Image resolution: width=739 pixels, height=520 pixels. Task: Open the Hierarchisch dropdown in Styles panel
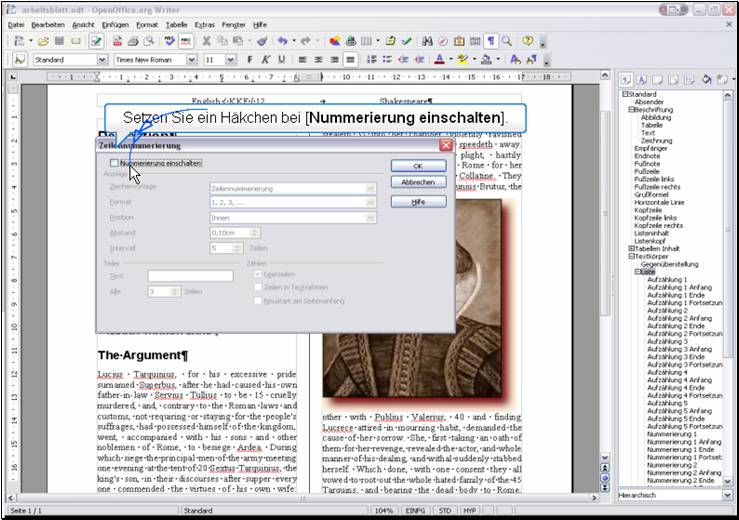(x=727, y=495)
